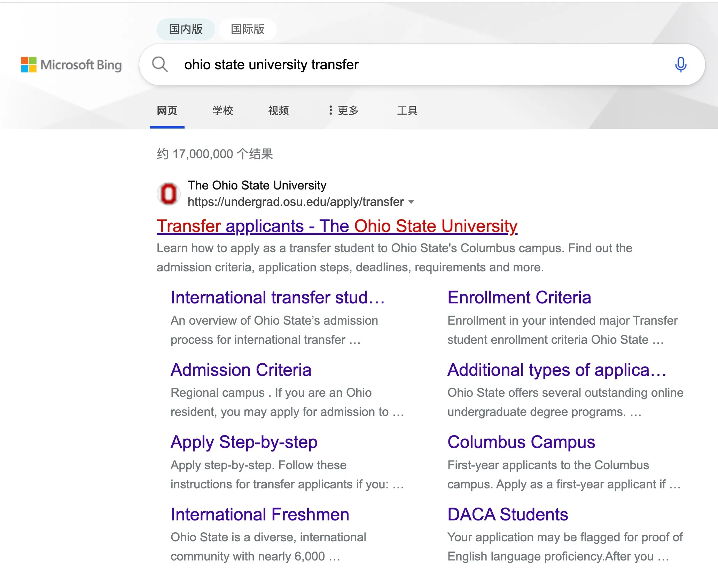Open the three-dot 更多 menu
Screen dimensions: 718x588
click(x=344, y=110)
